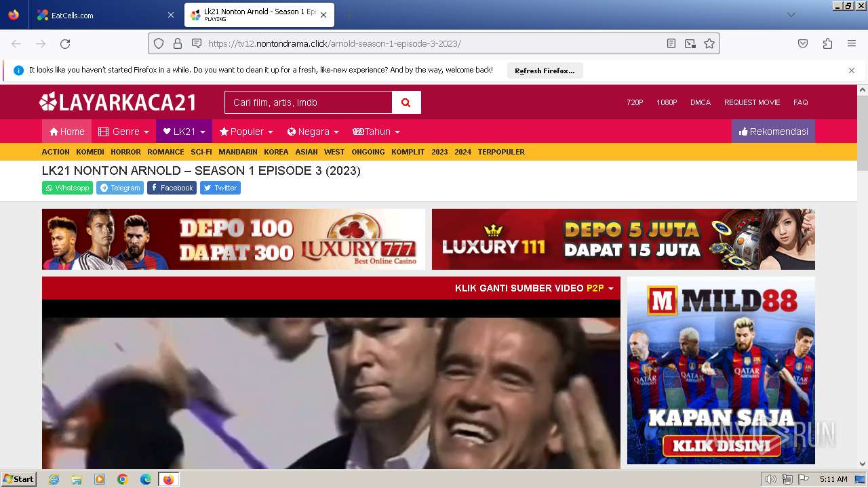Screen dimensions: 868x488
Task: Click the address bar URL field
Action: click(434, 43)
